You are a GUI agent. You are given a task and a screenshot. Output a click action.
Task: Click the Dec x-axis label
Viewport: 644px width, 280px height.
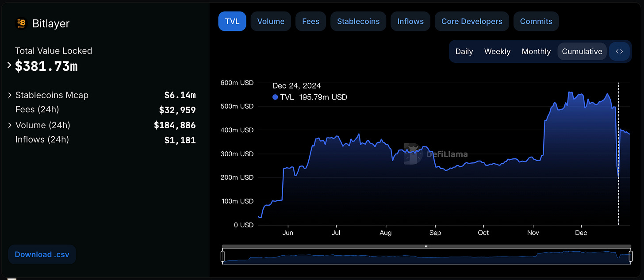(581, 233)
